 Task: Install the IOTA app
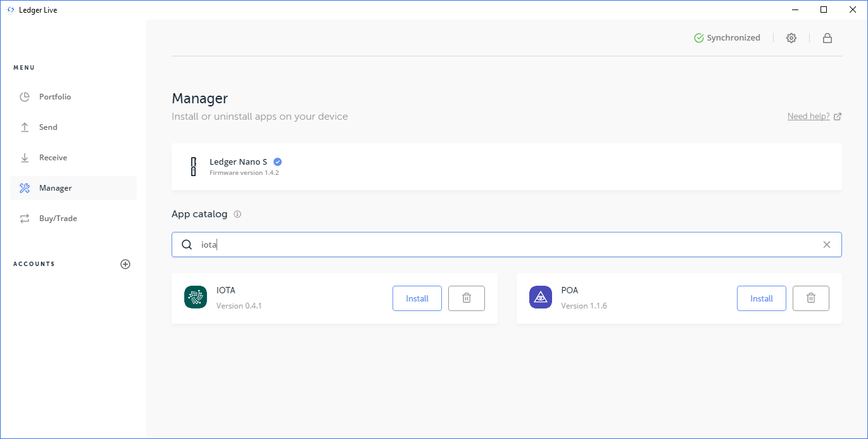(x=417, y=298)
